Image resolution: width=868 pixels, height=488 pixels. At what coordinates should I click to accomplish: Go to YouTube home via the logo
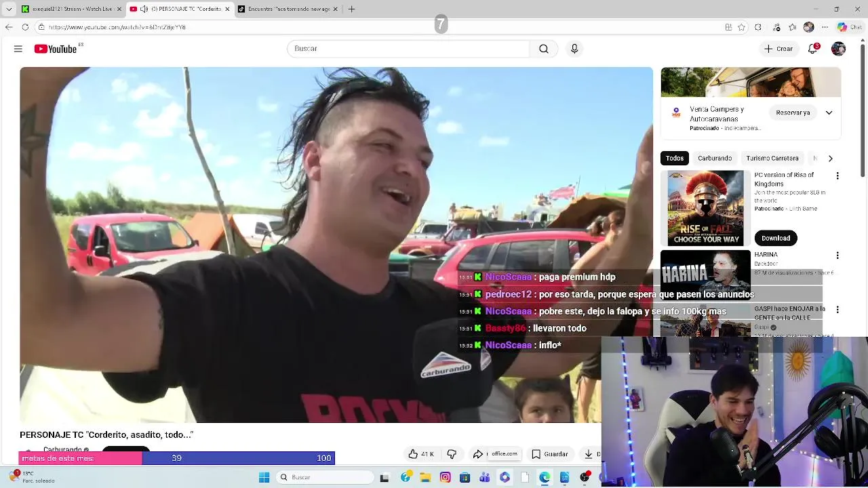56,49
